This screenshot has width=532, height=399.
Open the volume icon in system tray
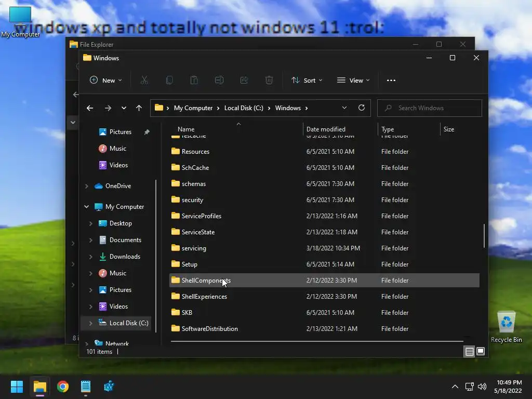point(482,387)
